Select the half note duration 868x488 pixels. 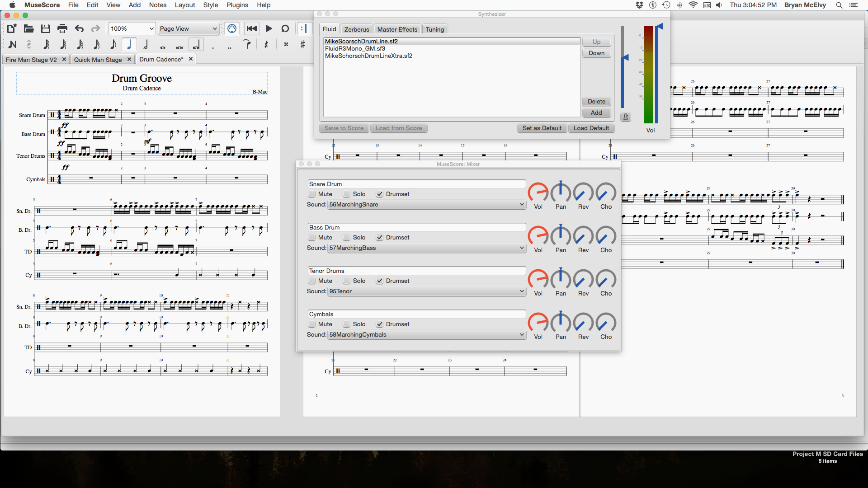point(146,44)
